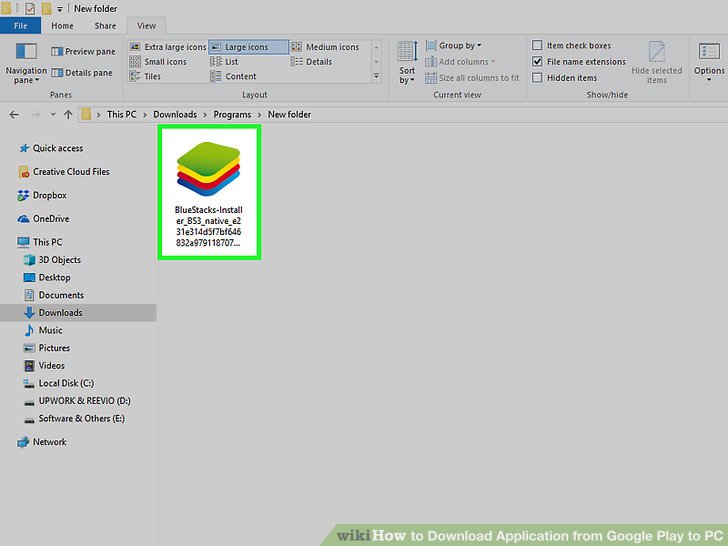Open the Options button dropdown arrow

709,80
